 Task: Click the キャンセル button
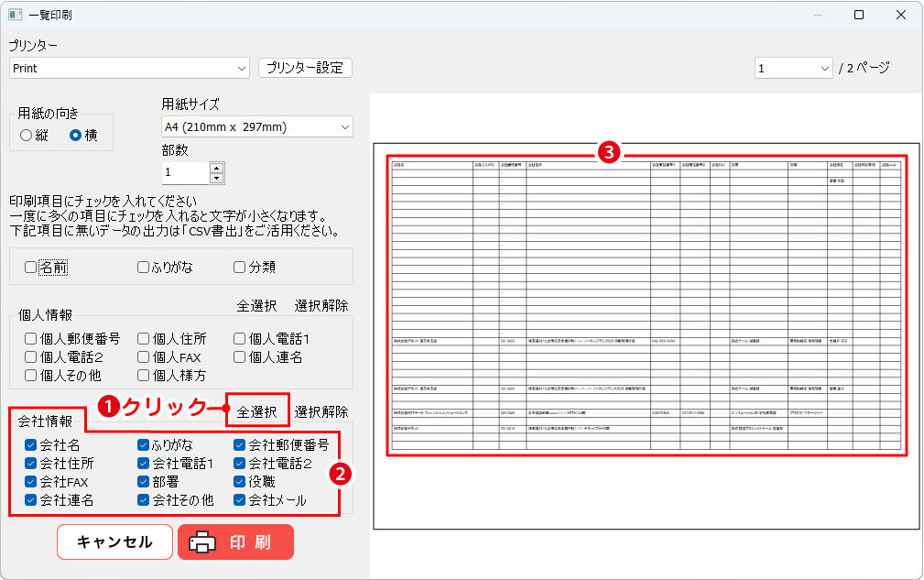coord(114,542)
